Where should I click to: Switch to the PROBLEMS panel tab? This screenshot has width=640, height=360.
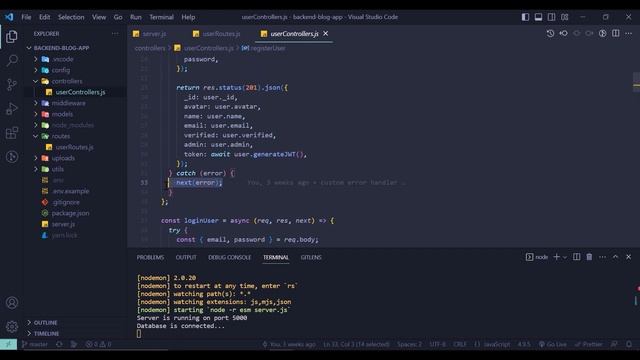point(150,257)
